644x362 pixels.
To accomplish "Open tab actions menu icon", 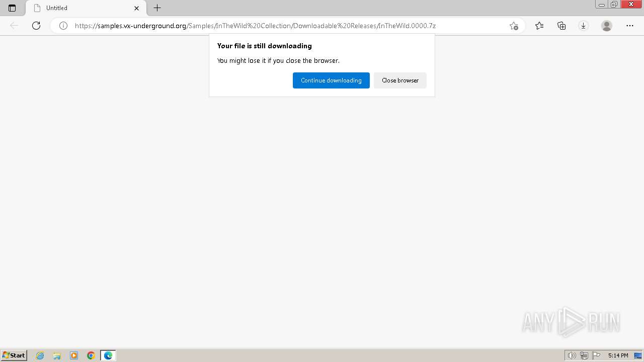I will pyautogui.click(x=12, y=8).
